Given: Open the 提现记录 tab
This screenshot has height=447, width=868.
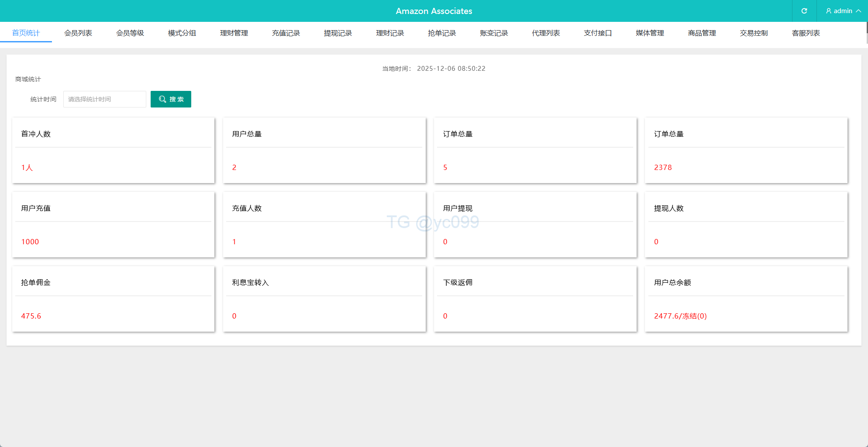Looking at the screenshot, I should (x=338, y=33).
